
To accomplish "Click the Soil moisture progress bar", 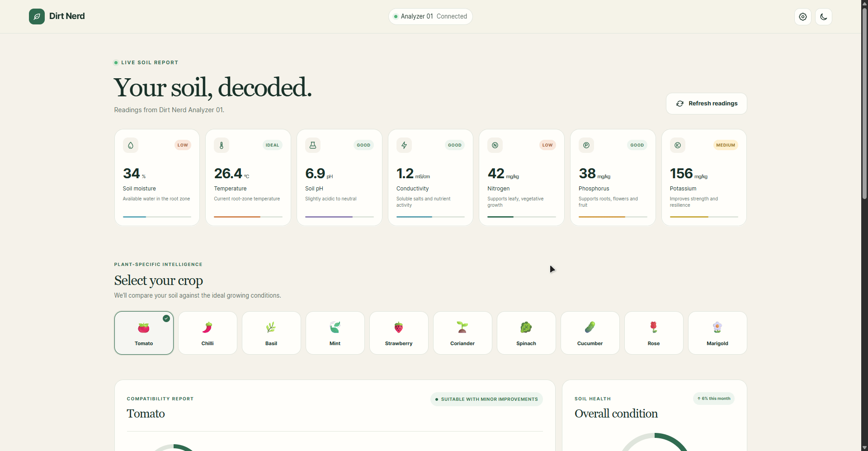I will [x=157, y=217].
